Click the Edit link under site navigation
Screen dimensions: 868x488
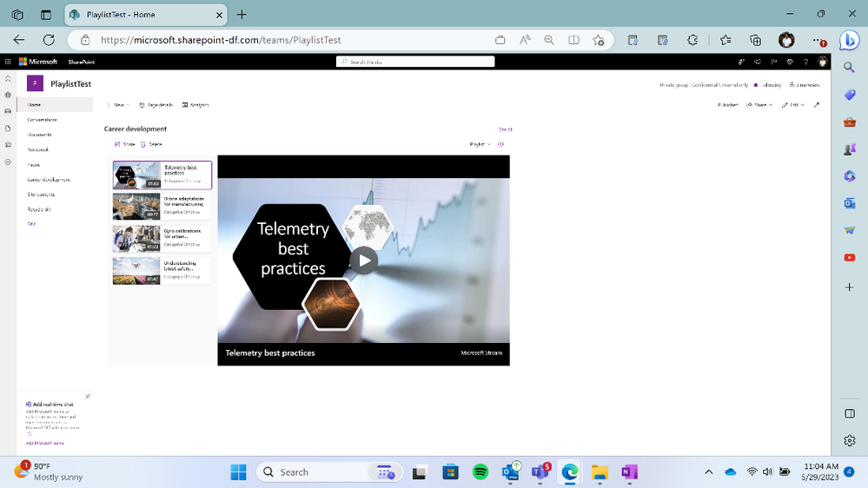pyautogui.click(x=31, y=224)
